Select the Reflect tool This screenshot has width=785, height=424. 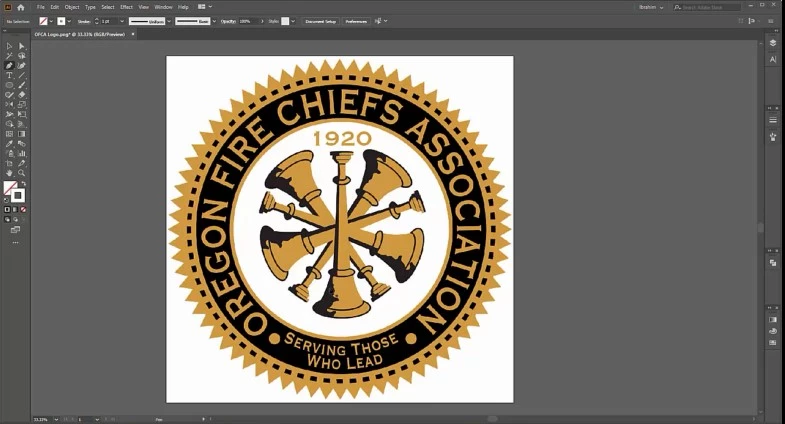(x=9, y=105)
